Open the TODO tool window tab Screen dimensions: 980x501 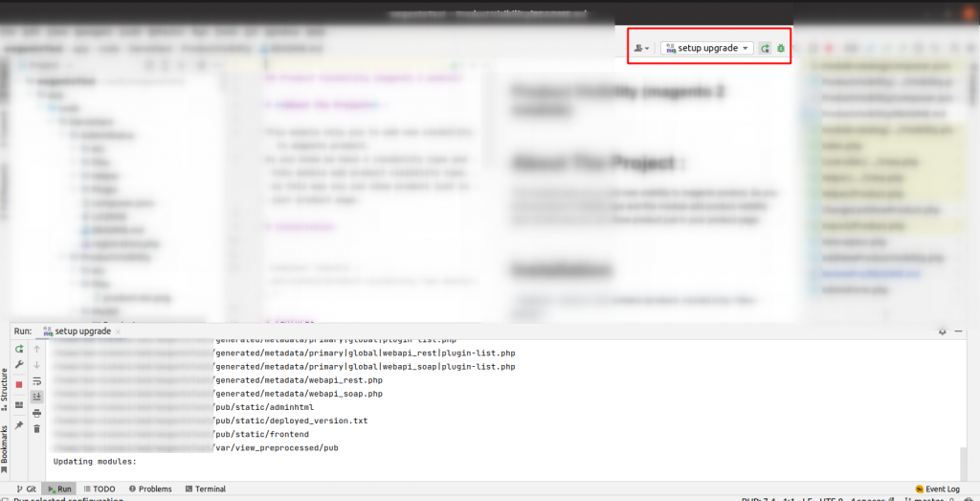coord(99,490)
